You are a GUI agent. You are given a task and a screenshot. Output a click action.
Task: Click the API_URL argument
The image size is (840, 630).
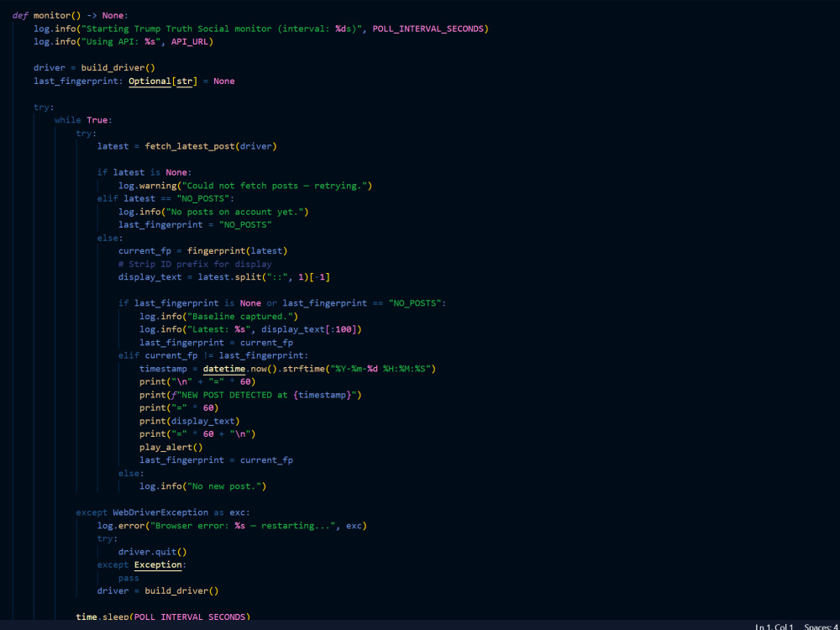click(x=190, y=42)
